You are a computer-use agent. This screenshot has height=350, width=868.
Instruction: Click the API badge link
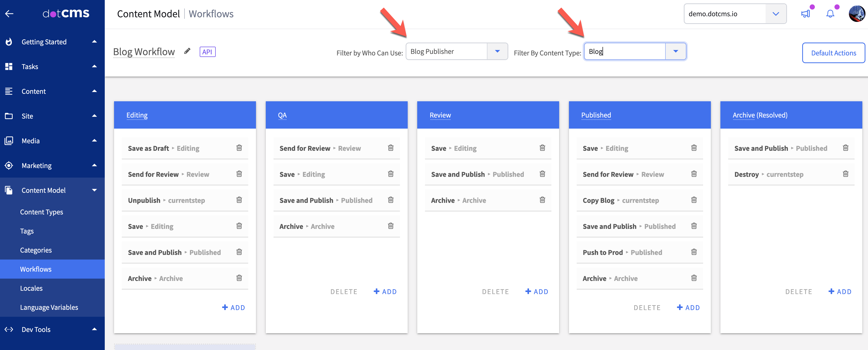[x=207, y=52]
